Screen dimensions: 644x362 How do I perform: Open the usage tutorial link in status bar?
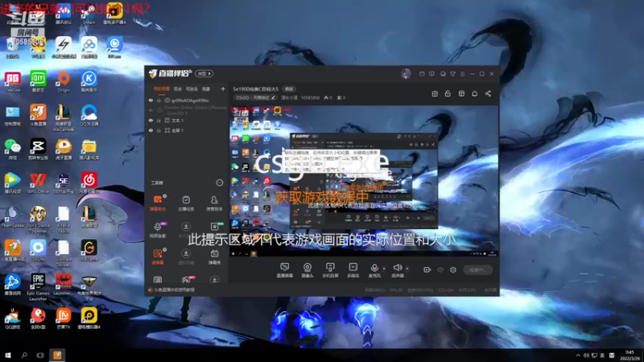pyautogui.click(x=174, y=290)
